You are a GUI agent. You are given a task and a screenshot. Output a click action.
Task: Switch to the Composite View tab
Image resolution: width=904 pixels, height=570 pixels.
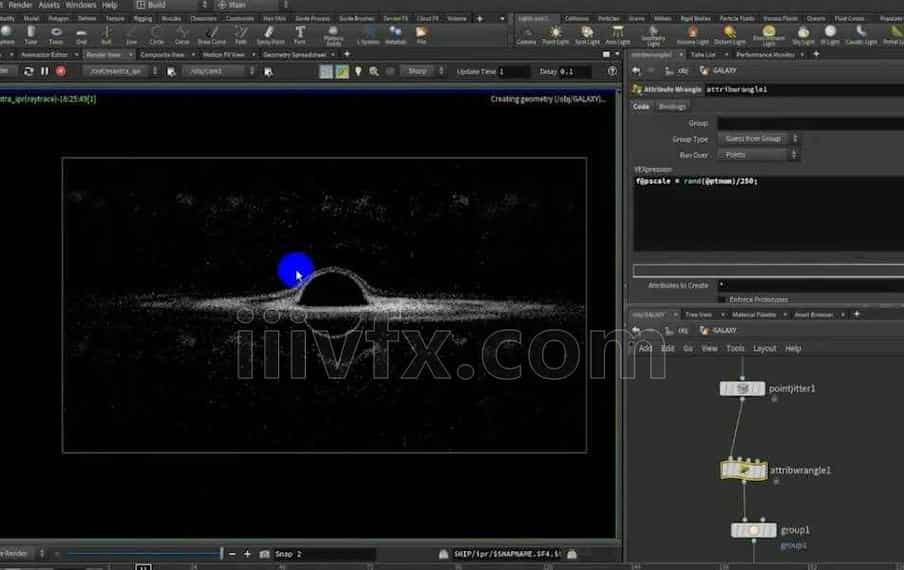point(162,55)
